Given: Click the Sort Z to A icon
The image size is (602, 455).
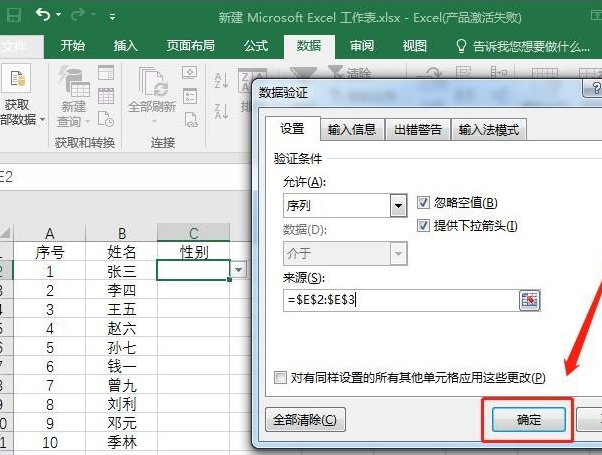Looking at the screenshot, I should (x=222, y=111).
